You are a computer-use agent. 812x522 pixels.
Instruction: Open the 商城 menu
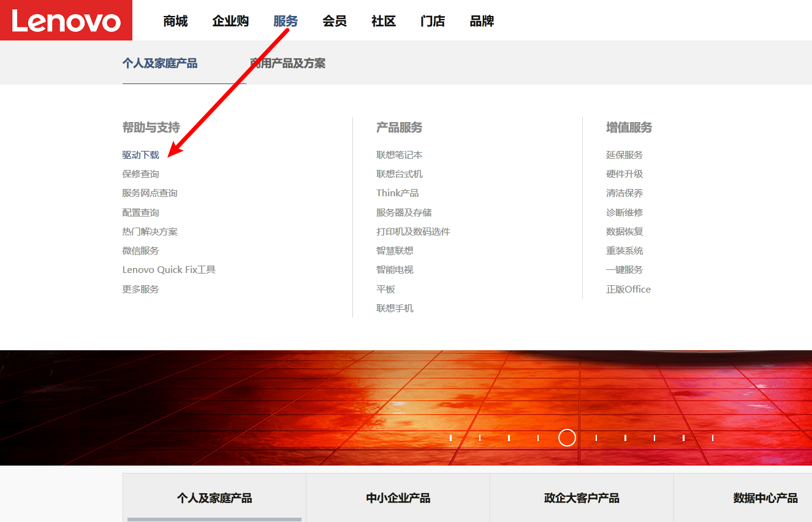click(x=175, y=21)
